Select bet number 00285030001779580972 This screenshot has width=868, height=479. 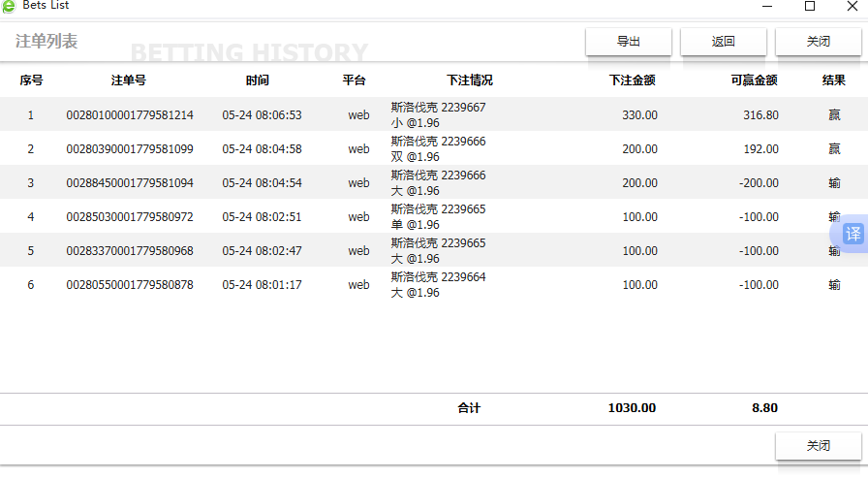click(130, 217)
